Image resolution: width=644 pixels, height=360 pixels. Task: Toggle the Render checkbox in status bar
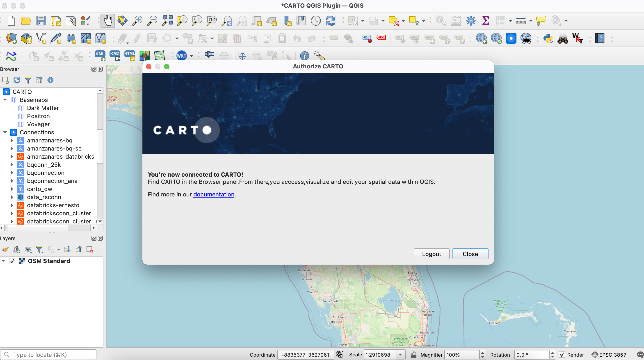[562, 355]
